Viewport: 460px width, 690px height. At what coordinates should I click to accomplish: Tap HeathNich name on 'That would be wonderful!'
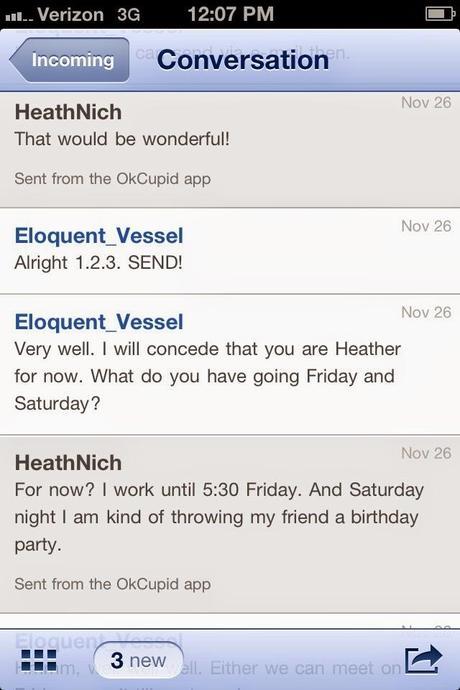(68, 112)
